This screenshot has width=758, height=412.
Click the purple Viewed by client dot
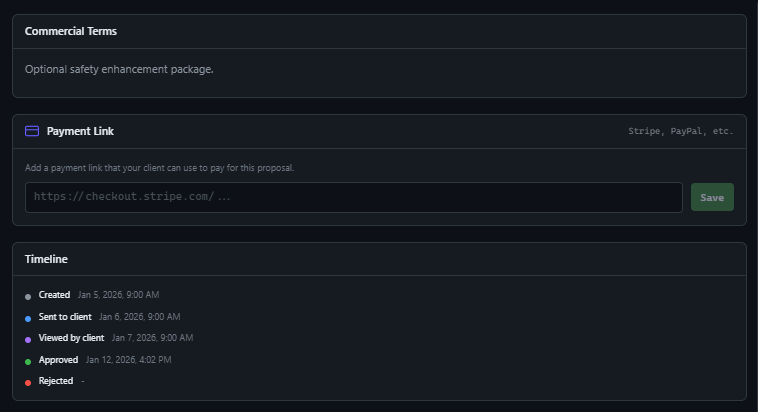(x=28, y=340)
